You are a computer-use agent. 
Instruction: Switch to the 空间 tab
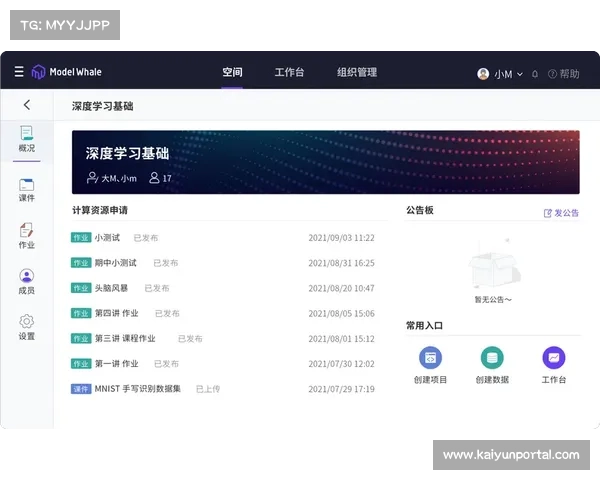(232, 72)
